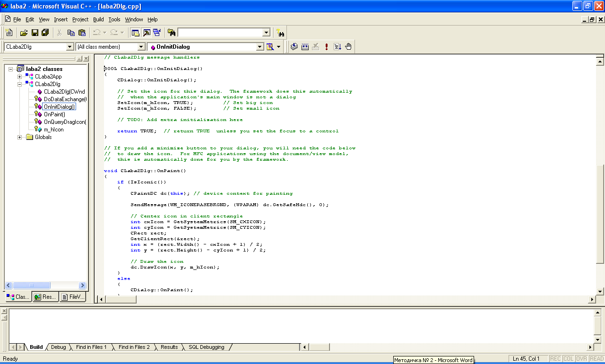Open the Edit menu
This screenshot has height=364, width=605.
tap(30, 19)
